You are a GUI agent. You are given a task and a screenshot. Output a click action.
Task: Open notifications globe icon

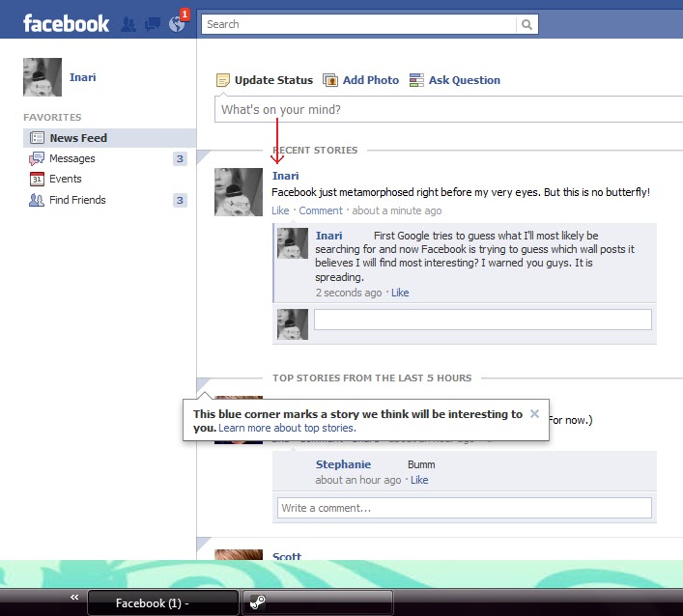point(177,24)
